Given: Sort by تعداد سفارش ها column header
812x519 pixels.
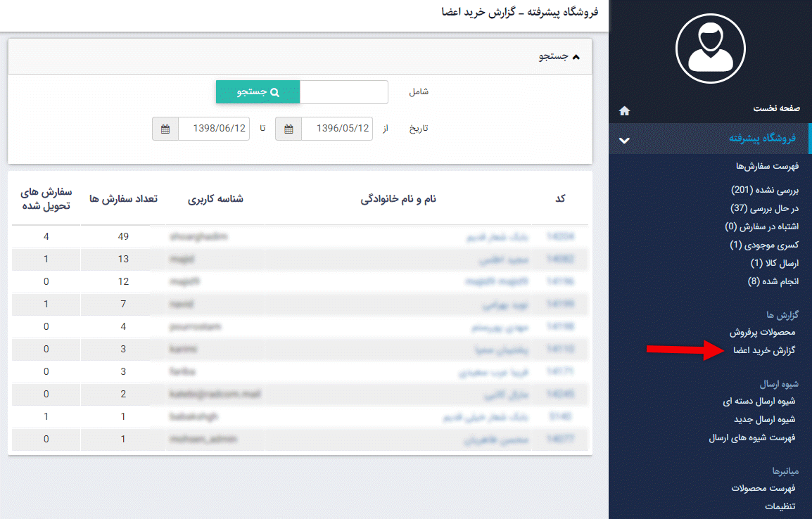Looking at the screenshot, I should point(123,199).
